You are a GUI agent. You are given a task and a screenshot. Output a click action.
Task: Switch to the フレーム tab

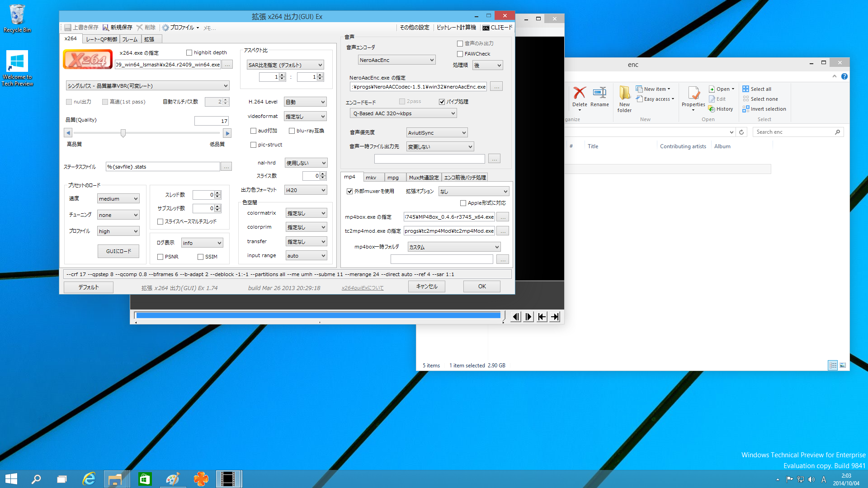(x=130, y=39)
